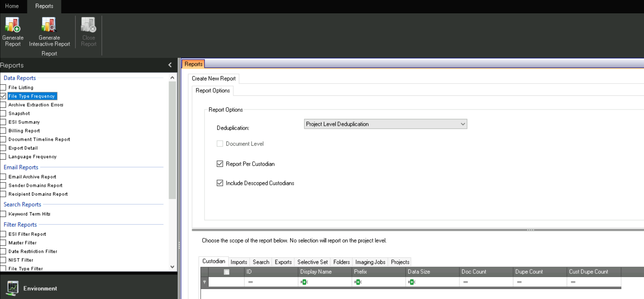Click the Close Report icon
644x299 pixels.
pos(88,25)
